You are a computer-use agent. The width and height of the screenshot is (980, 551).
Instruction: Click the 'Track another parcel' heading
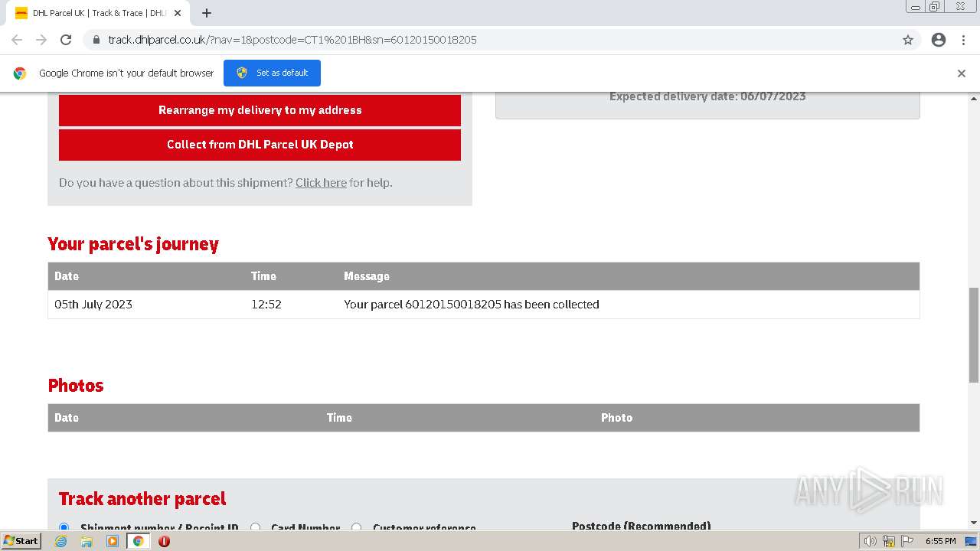pos(142,499)
